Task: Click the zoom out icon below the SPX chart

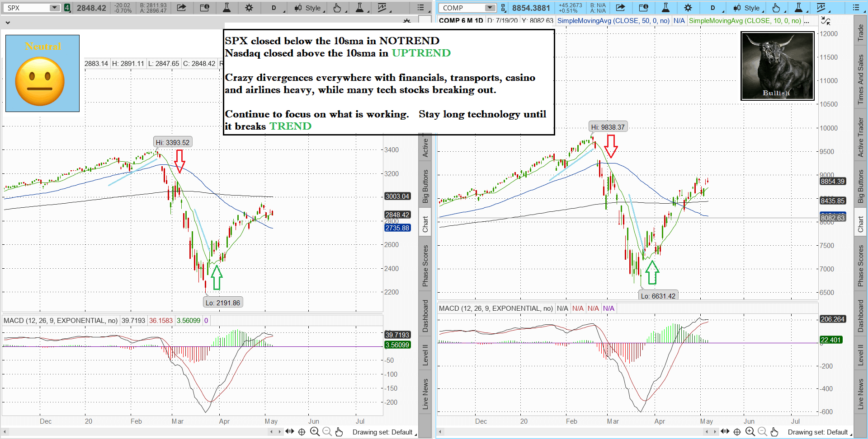Action: [x=327, y=432]
